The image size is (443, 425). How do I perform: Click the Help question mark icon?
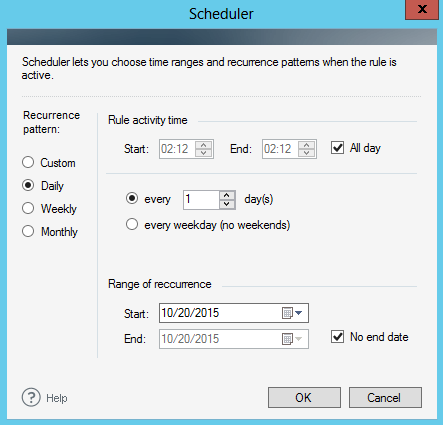[x=31, y=397]
